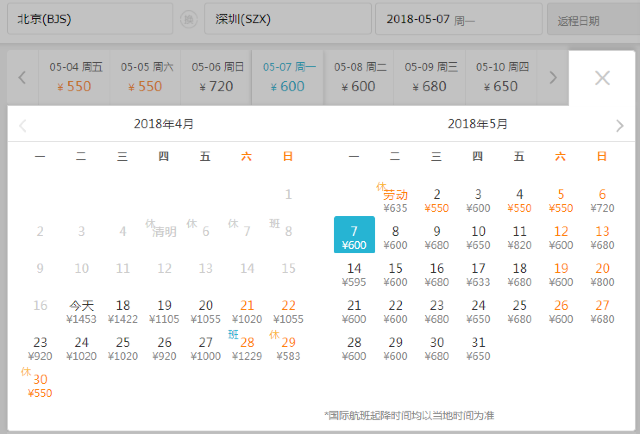Select May 20 priced ¥800
Screen dimensions: 640x434
pyautogui.click(x=602, y=275)
